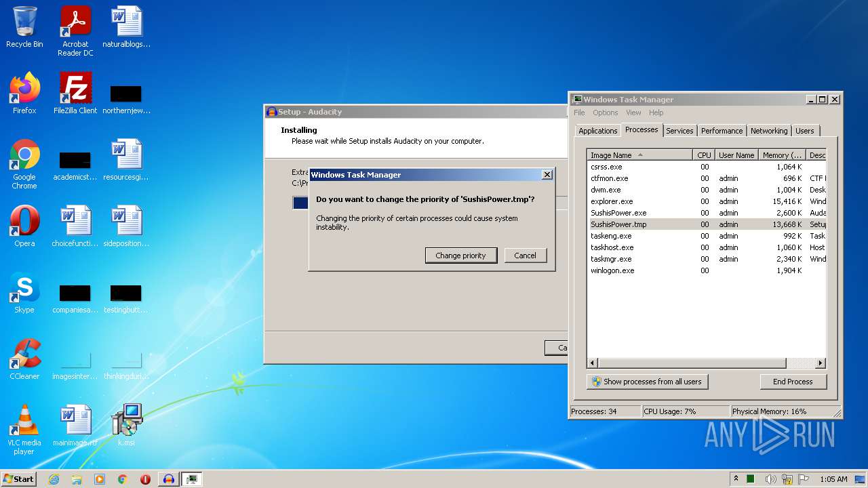Click the End Process button
Viewport: 868px width, 488px height.
point(793,382)
